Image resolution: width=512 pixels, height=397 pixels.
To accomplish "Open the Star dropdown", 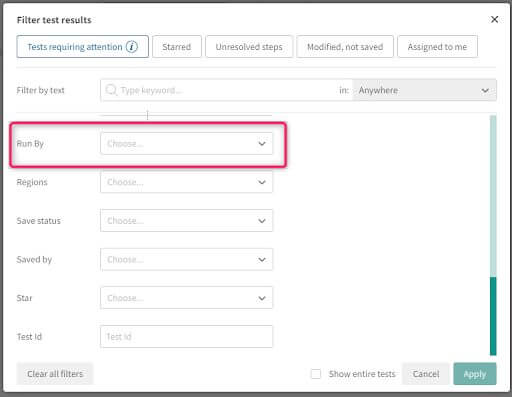I will [x=186, y=298].
